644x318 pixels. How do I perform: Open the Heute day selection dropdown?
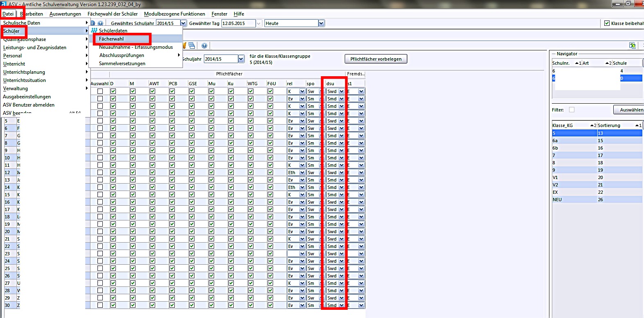321,23
